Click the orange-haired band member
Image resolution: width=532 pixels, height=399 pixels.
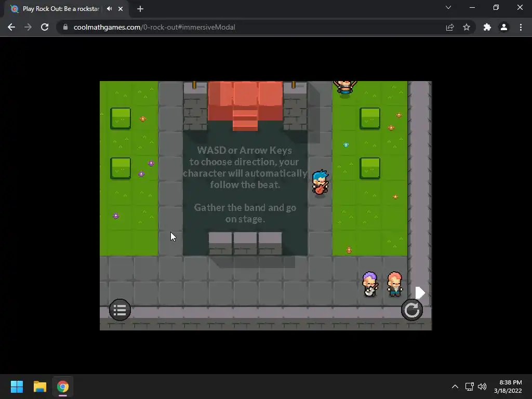(395, 284)
